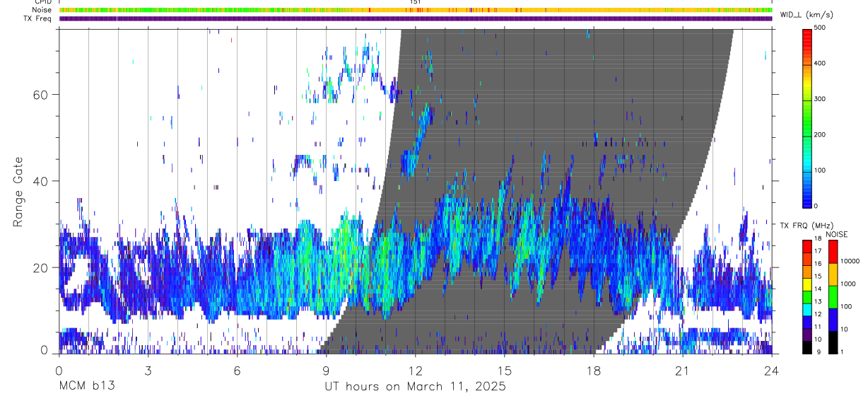
Task: Click the yellow 14–15 MHz swatch in TX FRQ legend
Action: [806, 284]
